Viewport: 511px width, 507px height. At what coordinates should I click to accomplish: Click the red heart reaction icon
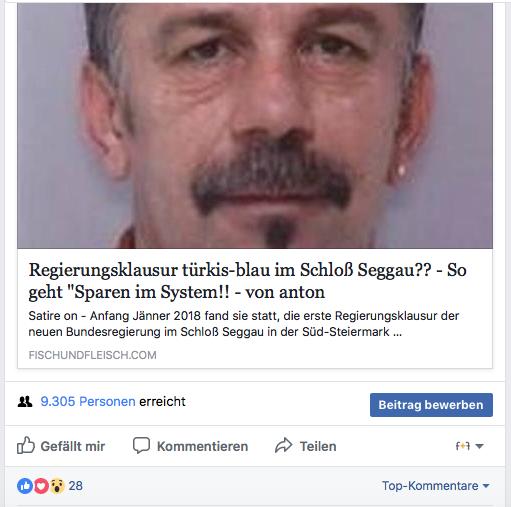(x=41, y=486)
